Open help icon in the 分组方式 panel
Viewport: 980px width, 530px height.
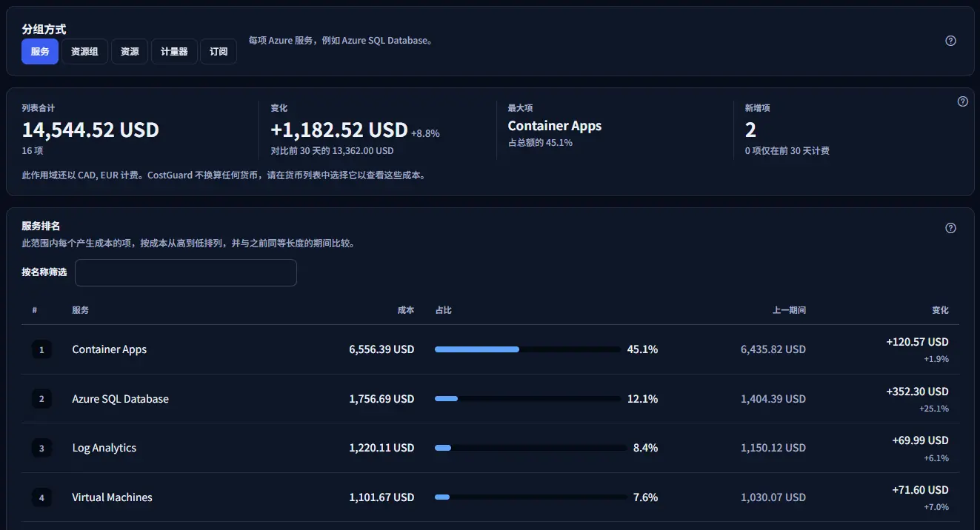pos(951,41)
